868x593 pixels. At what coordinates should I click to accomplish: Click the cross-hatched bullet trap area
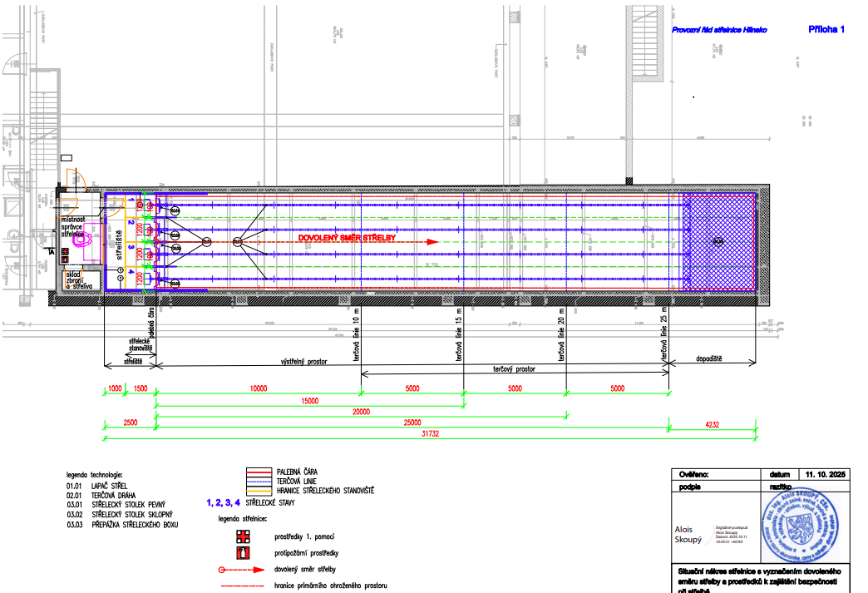click(718, 241)
